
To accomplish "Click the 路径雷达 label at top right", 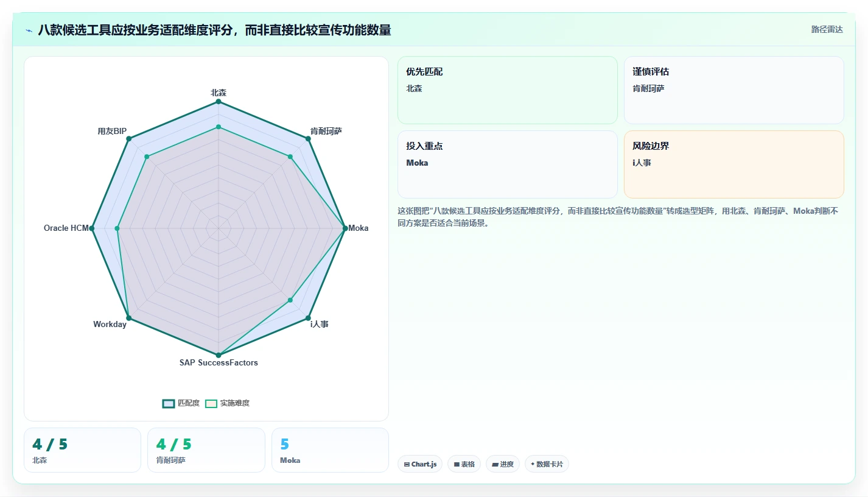I will pyautogui.click(x=827, y=29).
